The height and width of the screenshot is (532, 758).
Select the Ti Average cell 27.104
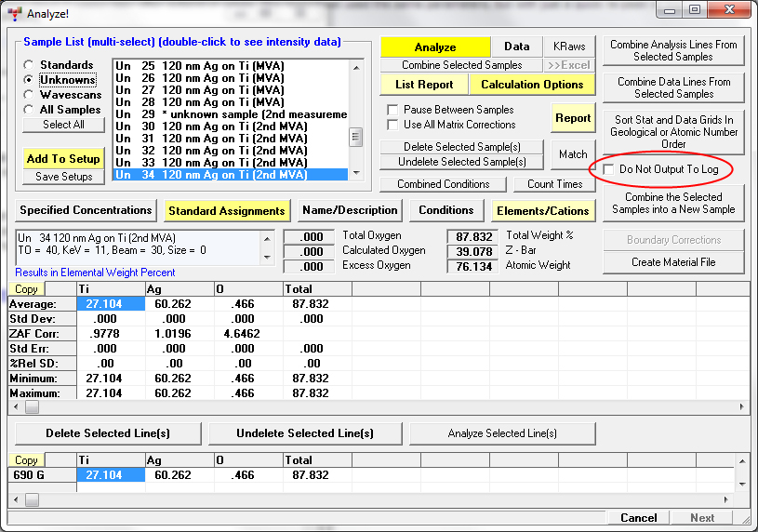pyautogui.click(x=111, y=304)
